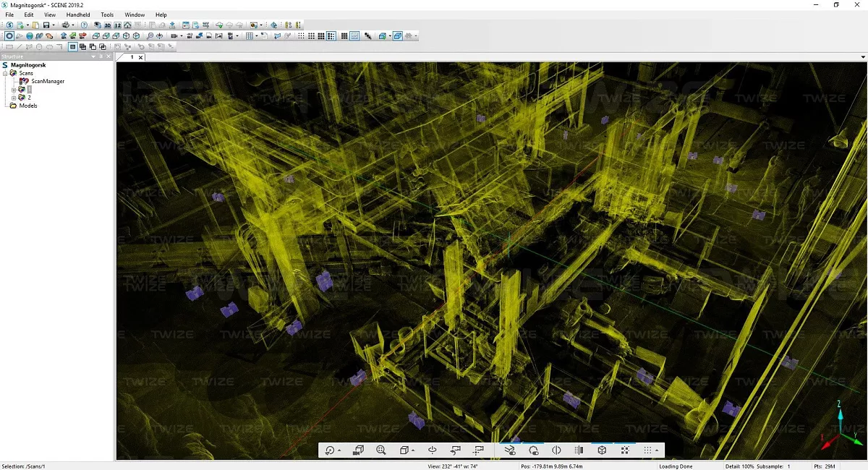
Task: Expand scan folder 2 in tree
Action: click(x=13, y=98)
